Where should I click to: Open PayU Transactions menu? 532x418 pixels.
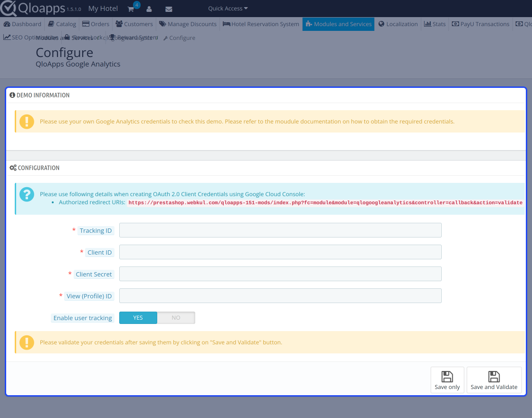[x=480, y=24]
